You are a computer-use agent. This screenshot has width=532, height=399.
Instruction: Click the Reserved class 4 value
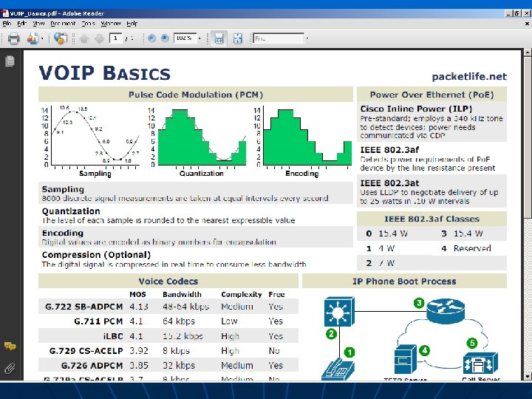tap(472, 248)
